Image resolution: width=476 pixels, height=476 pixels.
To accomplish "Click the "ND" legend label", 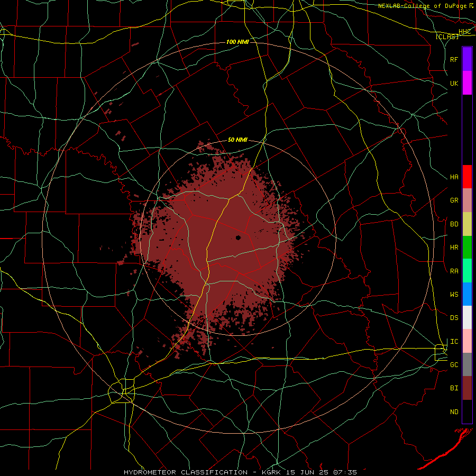I will click(454, 412).
